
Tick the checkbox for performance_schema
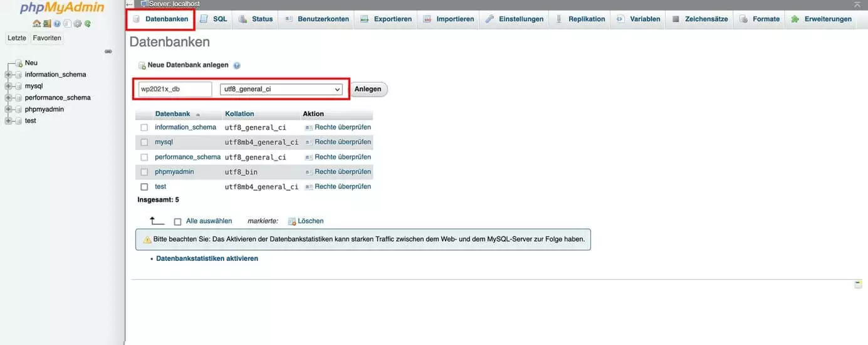pos(144,157)
